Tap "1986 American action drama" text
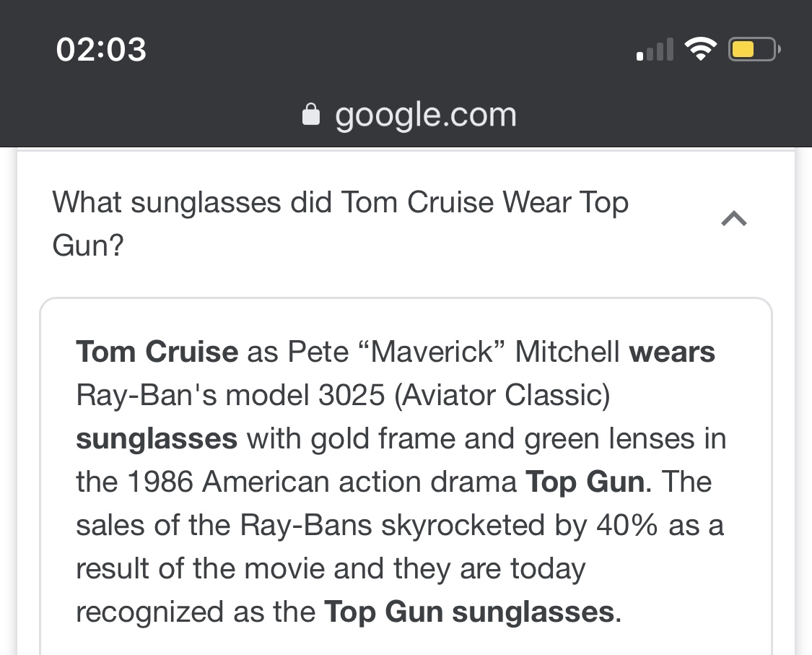 (x=322, y=482)
